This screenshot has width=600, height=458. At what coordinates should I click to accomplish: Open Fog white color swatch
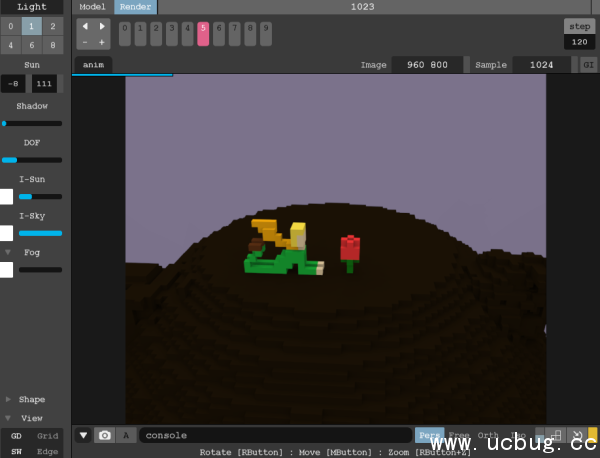[6, 270]
